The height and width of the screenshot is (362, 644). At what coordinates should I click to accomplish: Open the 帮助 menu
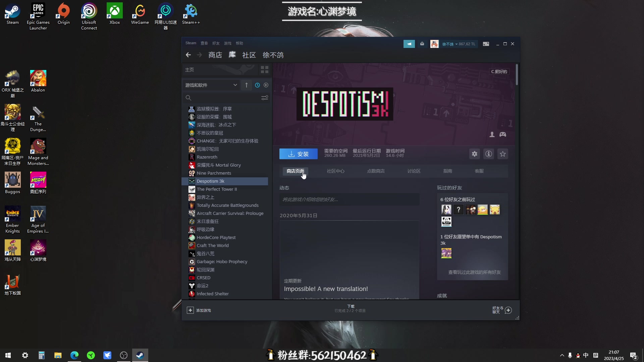tap(239, 43)
